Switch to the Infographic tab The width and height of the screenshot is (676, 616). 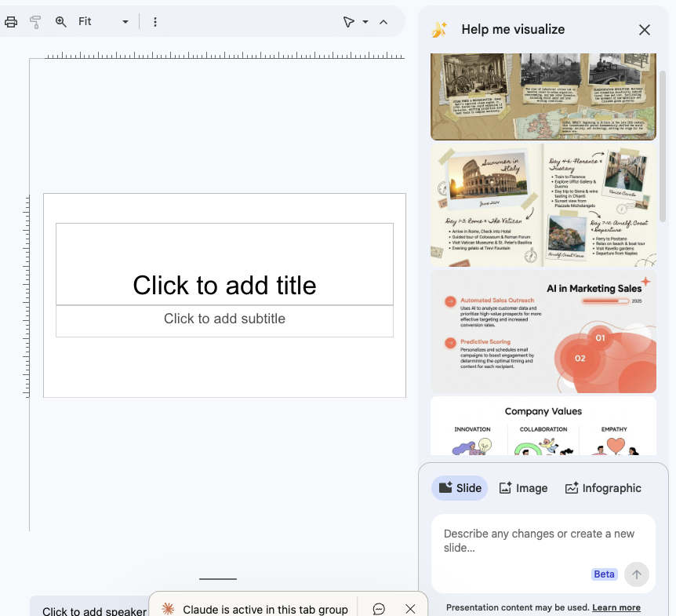click(x=603, y=488)
